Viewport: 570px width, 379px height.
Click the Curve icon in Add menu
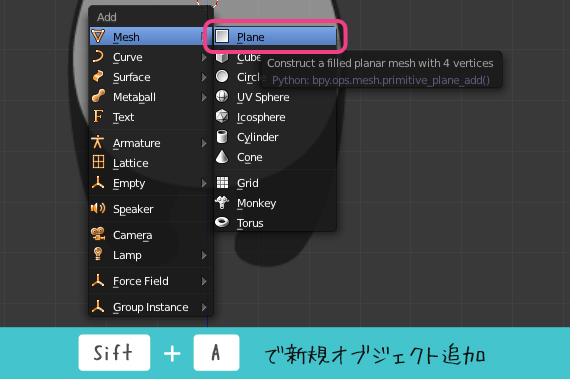point(98,57)
